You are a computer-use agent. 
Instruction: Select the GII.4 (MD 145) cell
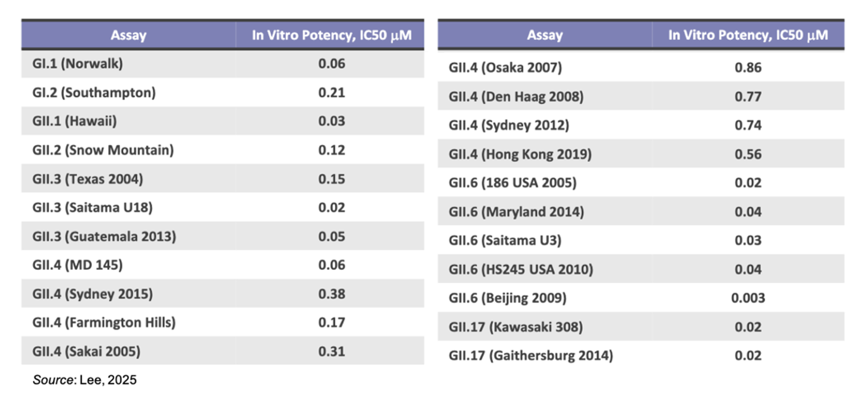point(78,265)
